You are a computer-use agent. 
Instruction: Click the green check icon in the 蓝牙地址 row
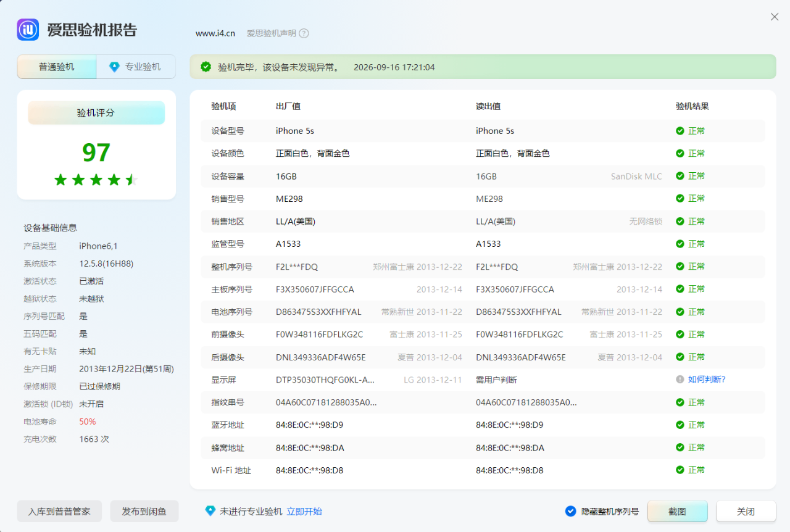click(680, 425)
